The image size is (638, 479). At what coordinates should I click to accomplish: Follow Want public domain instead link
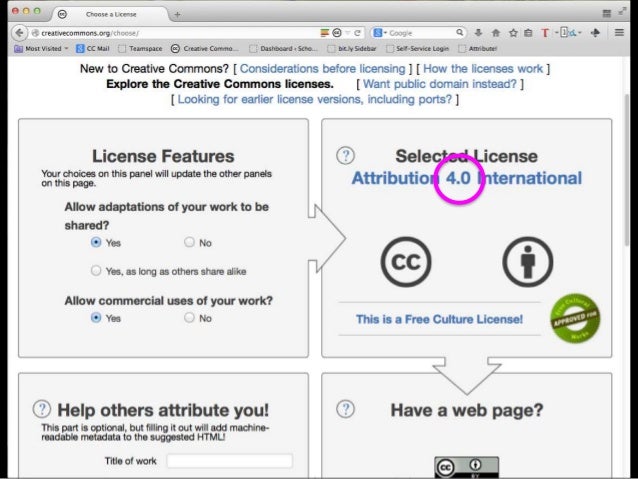point(440,84)
